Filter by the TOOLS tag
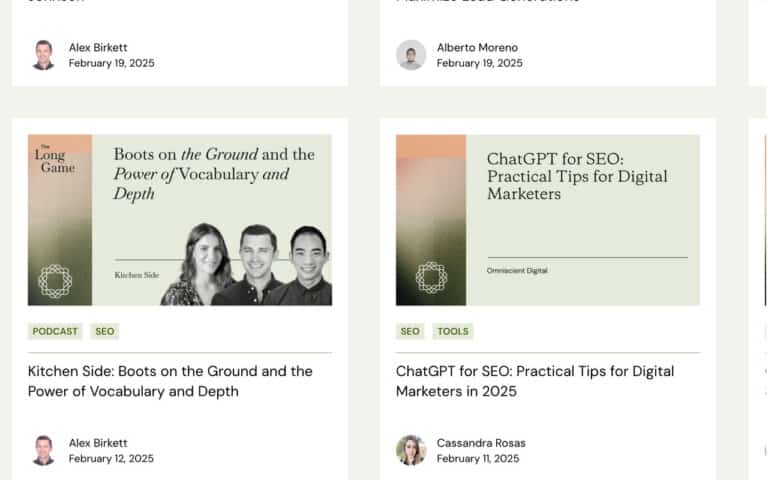Image resolution: width=768 pixels, height=480 pixels. point(453,332)
